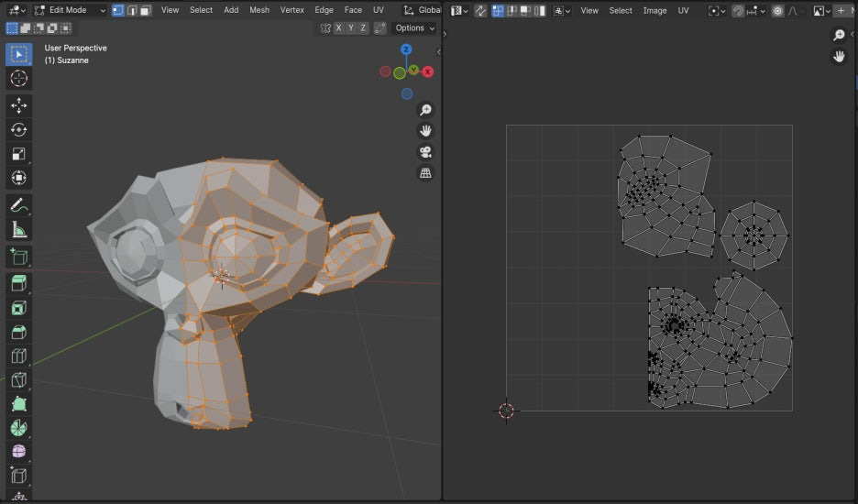Viewport: 858px width, 504px height.
Task: Click the zoom icon in UV editor
Action: [839, 36]
